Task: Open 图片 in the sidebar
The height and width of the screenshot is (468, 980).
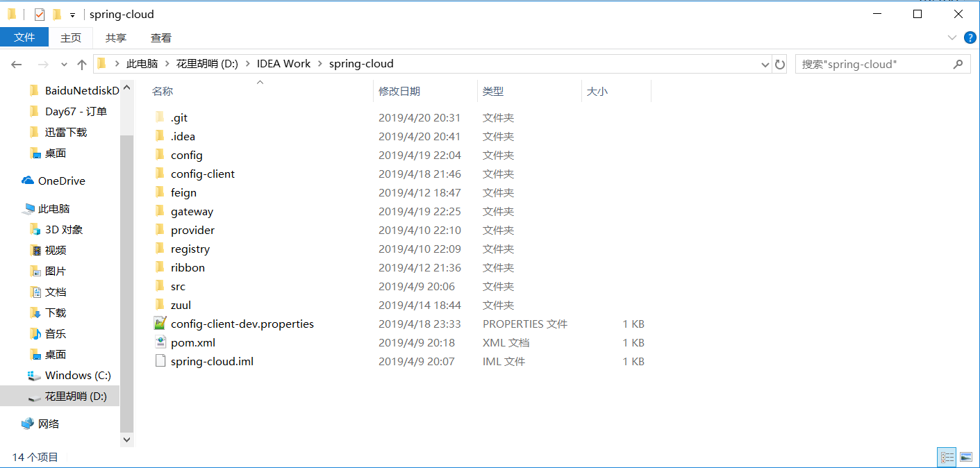Action: click(49, 271)
